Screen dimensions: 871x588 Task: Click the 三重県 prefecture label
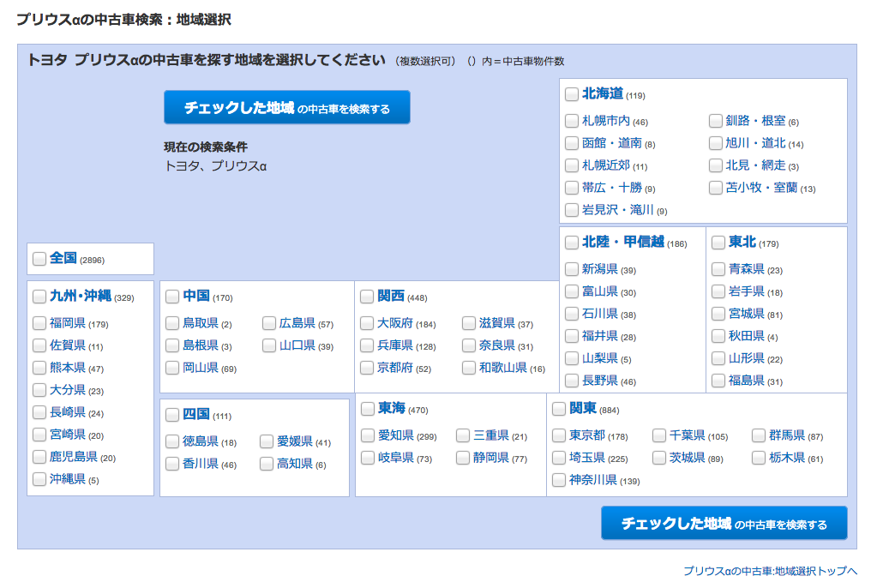tap(491, 435)
